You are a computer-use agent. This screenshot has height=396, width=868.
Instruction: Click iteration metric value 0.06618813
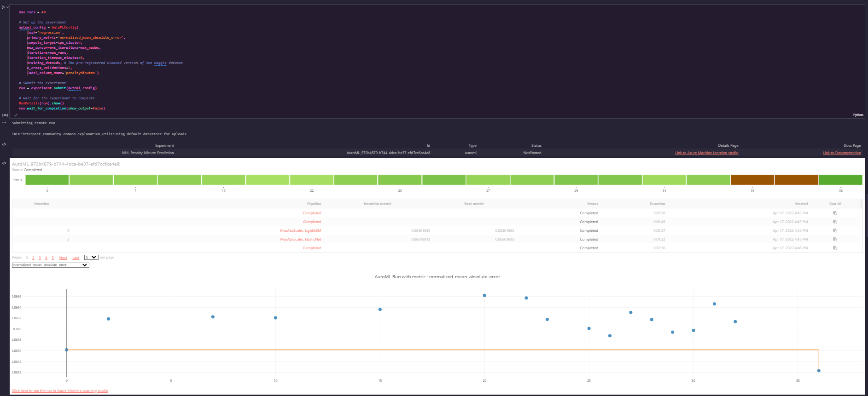click(421, 239)
